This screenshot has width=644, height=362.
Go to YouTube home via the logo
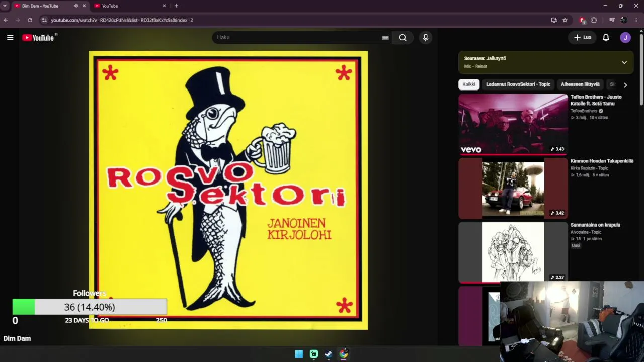pyautogui.click(x=38, y=38)
